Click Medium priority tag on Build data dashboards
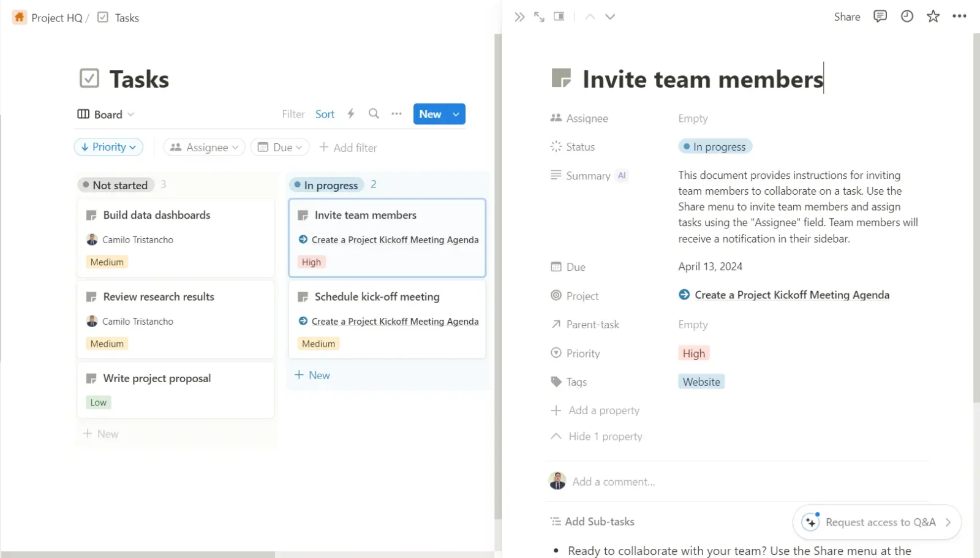This screenshot has height=558, width=980. (107, 262)
